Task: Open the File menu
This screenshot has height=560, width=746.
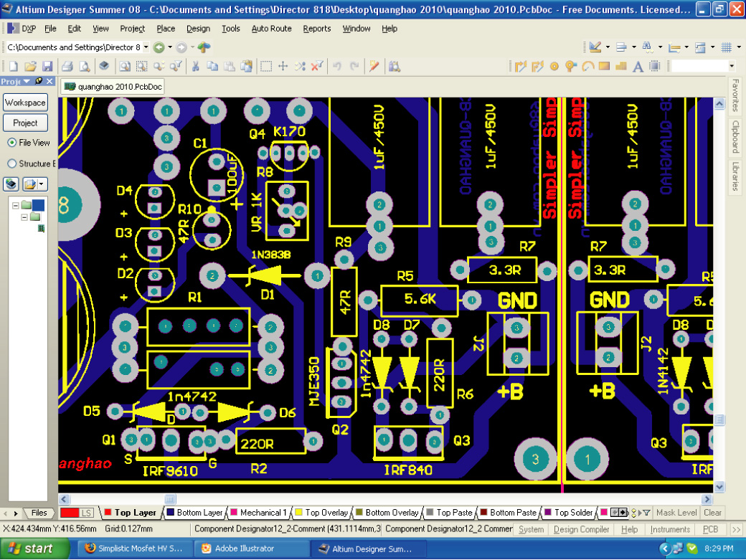Action: [x=50, y=29]
